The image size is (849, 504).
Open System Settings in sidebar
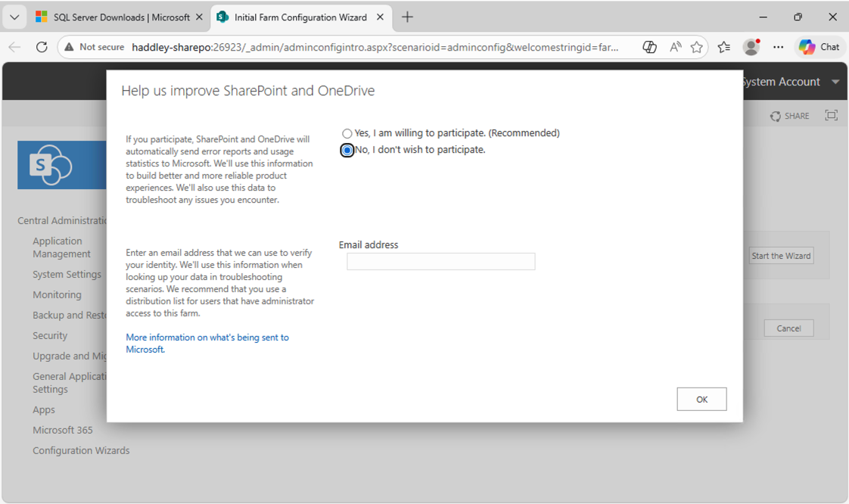pyautogui.click(x=67, y=275)
